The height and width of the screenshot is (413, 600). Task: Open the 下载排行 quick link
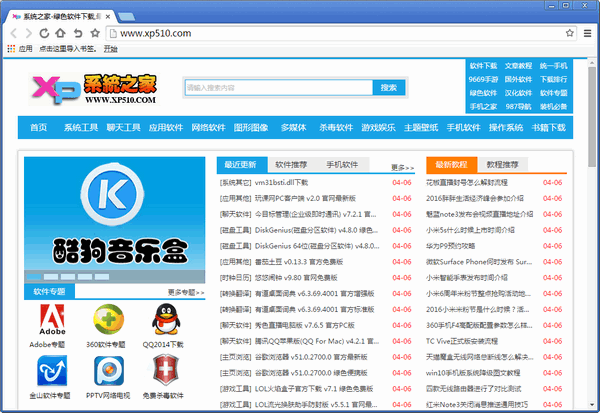click(554, 79)
